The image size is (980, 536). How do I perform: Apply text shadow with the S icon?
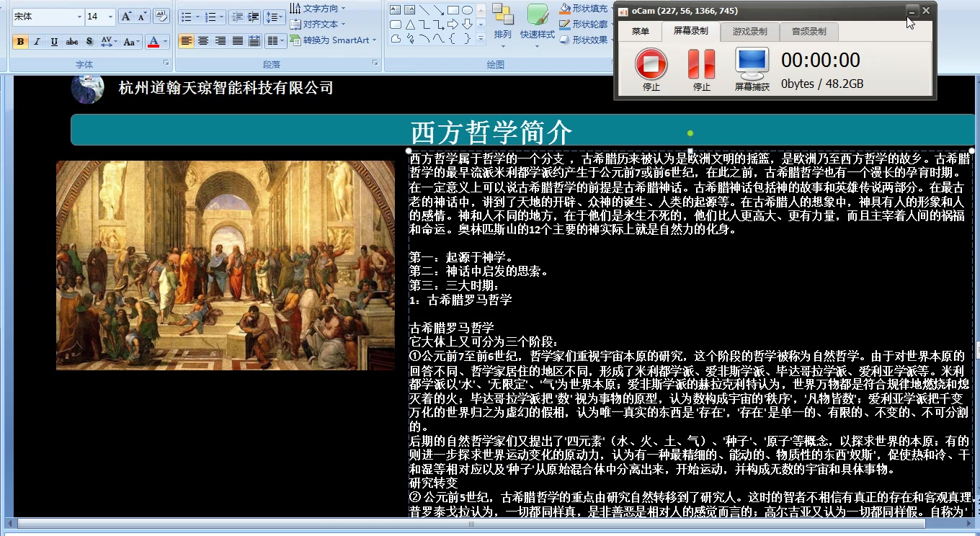coord(89,42)
